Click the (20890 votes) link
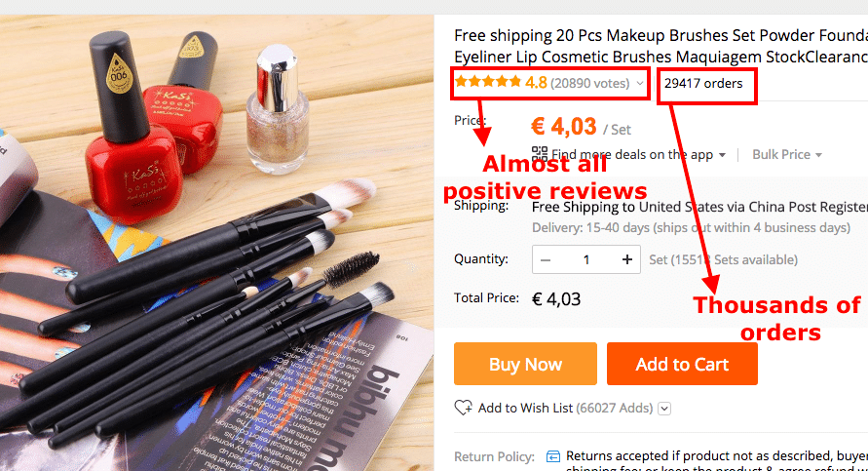The image size is (868, 471). pos(590,83)
